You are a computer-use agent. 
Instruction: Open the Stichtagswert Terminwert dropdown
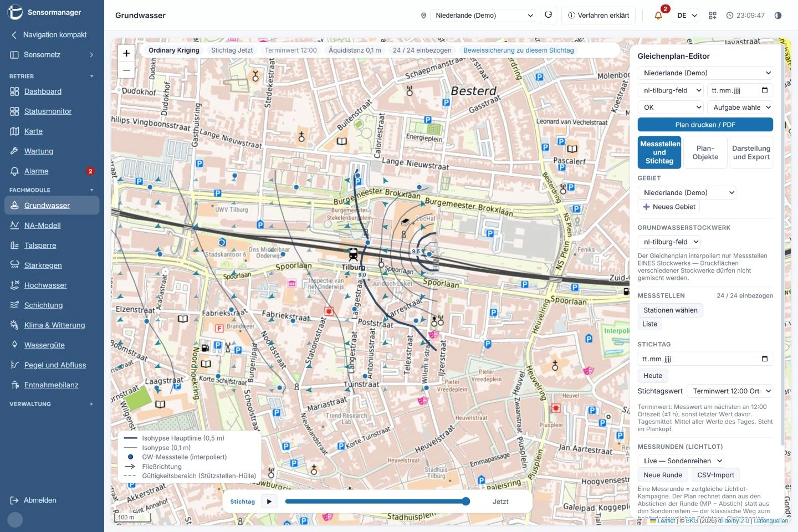730,391
